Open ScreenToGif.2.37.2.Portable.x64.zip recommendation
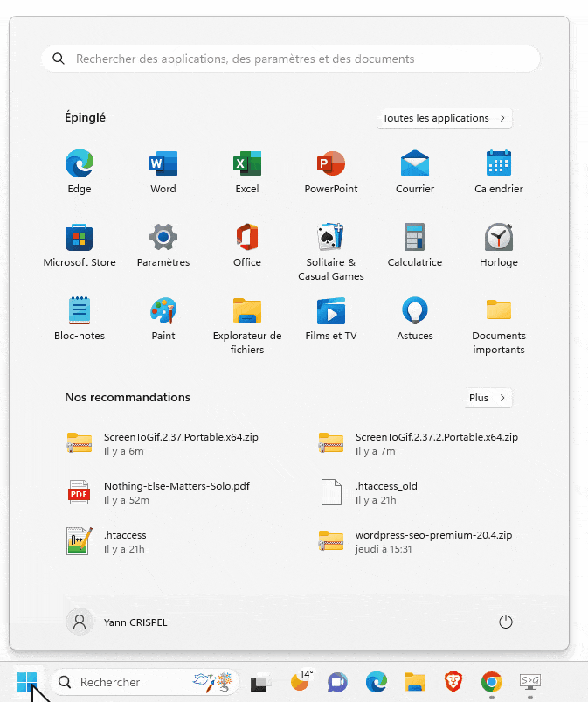This screenshot has height=702, width=588. tap(419, 444)
